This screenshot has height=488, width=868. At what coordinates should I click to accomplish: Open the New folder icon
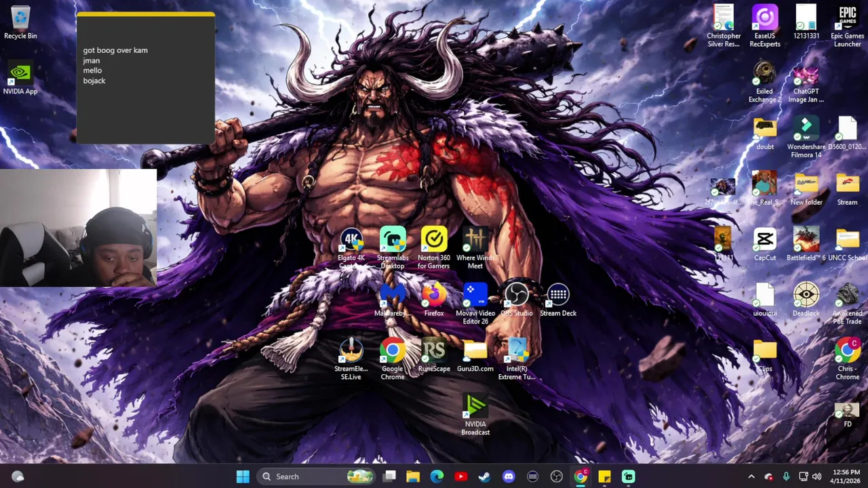click(x=806, y=189)
